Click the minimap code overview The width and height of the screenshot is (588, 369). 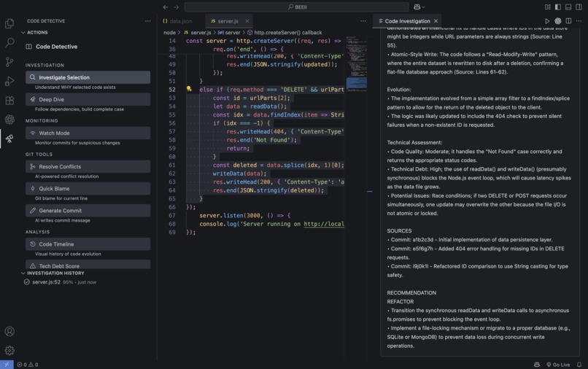[x=356, y=63]
